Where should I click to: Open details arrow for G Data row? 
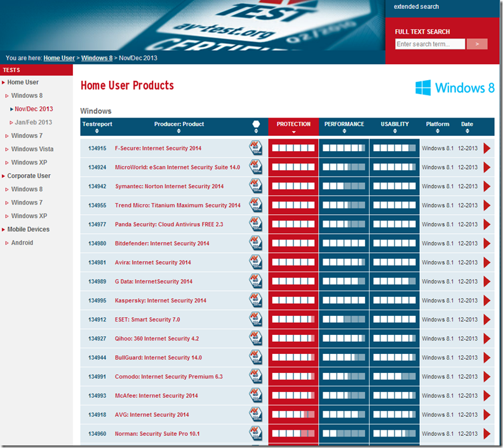click(x=487, y=282)
